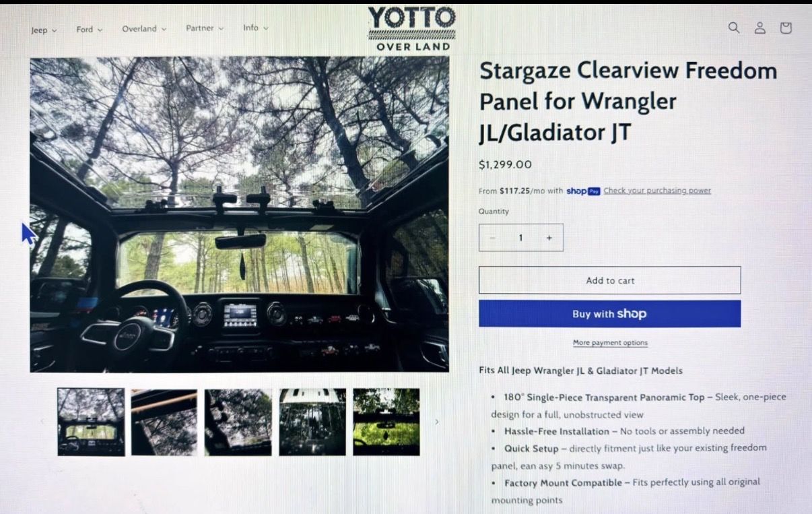This screenshot has height=514, width=812.
Task: Add the freedom panel to cart
Action: point(609,280)
